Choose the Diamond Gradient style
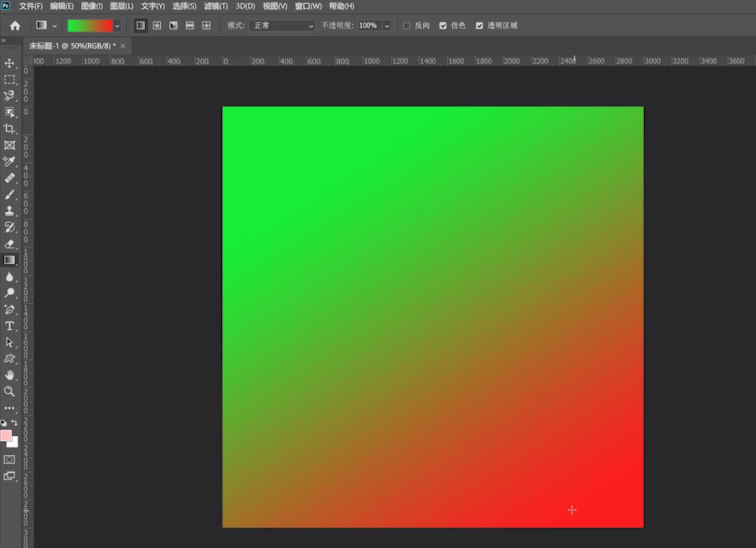The height and width of the screenshot is (548, 756). click(206, 26)
